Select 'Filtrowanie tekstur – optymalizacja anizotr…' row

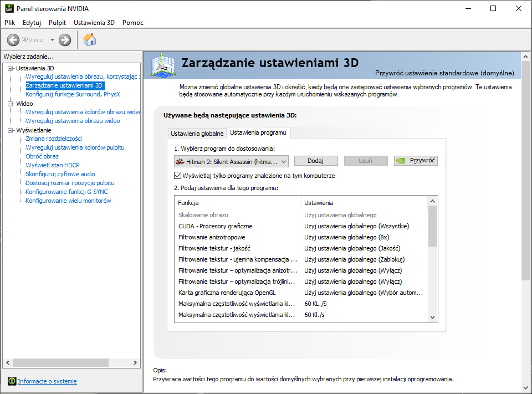coord(301,270)
